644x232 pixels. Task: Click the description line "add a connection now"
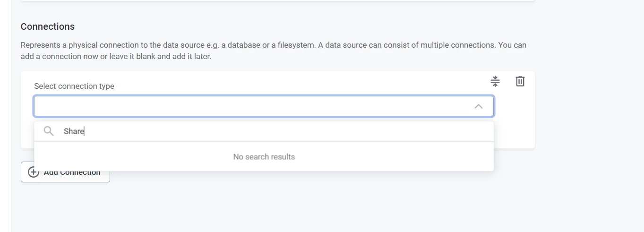pos(116,56)
